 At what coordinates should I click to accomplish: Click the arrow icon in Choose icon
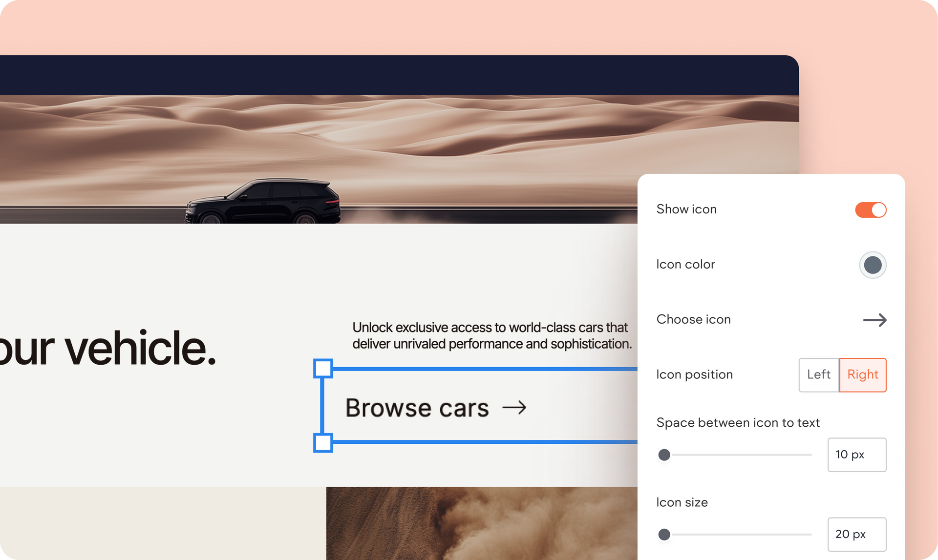(875, 319)
